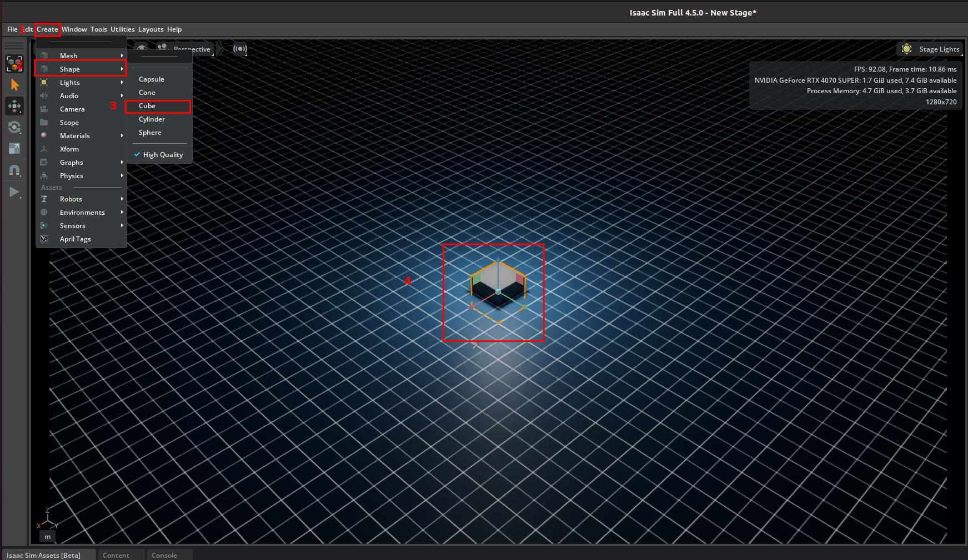Click the Lights icon in Create menu
The width and height of the screenshot is (968, 560).
[44, 82]
